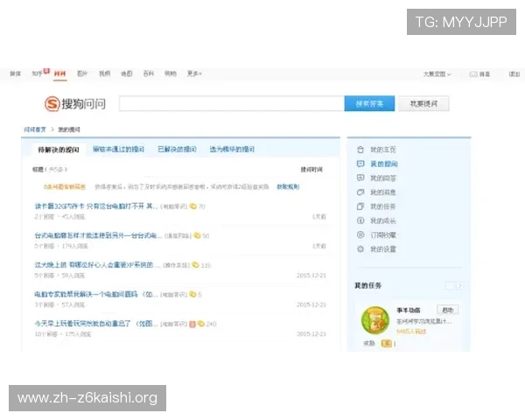Click the 提问时间 column header
Image resolution: width=525 pixels, height=420 pixels.
point(311,170)
